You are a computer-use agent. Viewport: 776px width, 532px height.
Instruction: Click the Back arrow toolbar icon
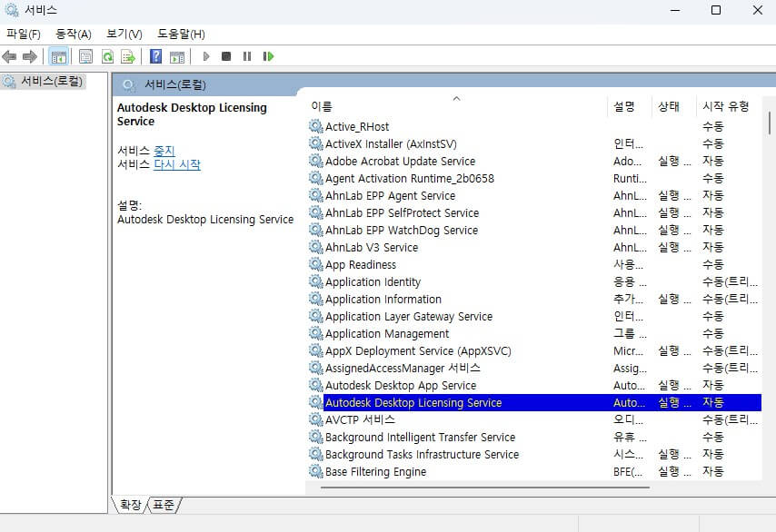[9, 57]
